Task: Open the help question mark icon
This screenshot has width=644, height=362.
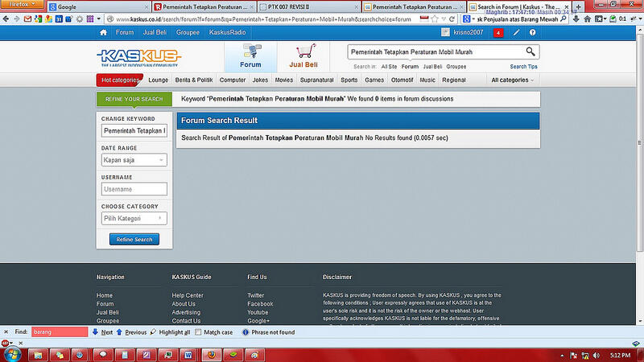Action: click(532, 32)
